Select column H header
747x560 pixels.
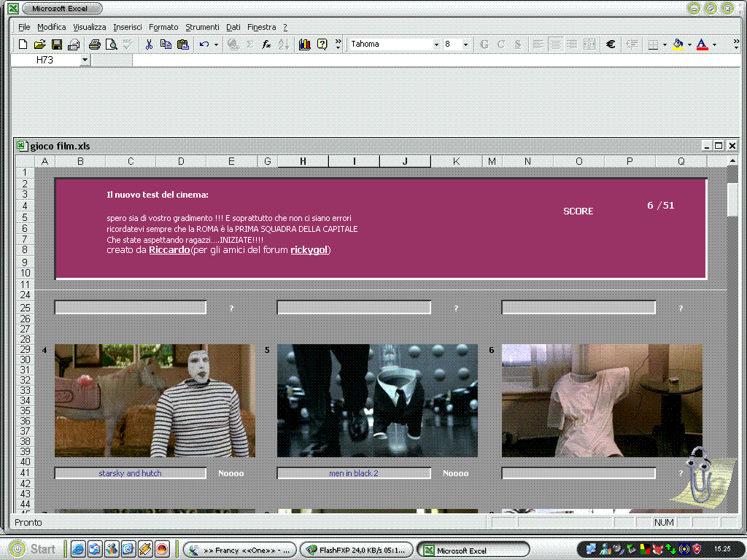tap(303, 161)
